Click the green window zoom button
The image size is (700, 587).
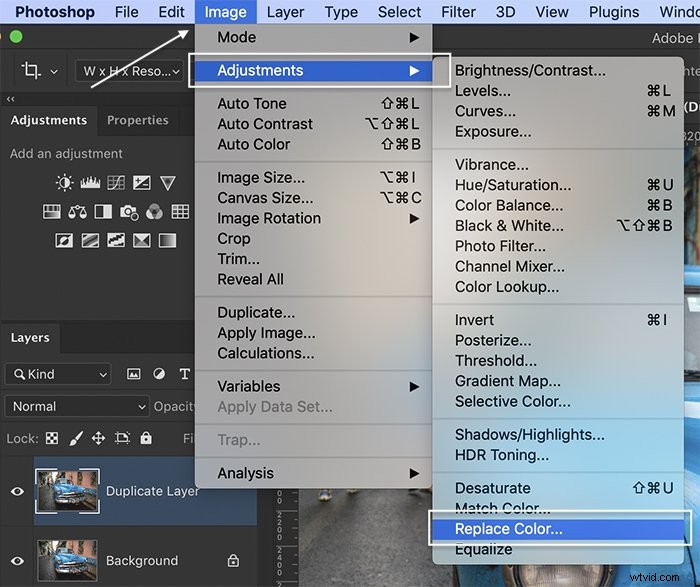[16, 37]
